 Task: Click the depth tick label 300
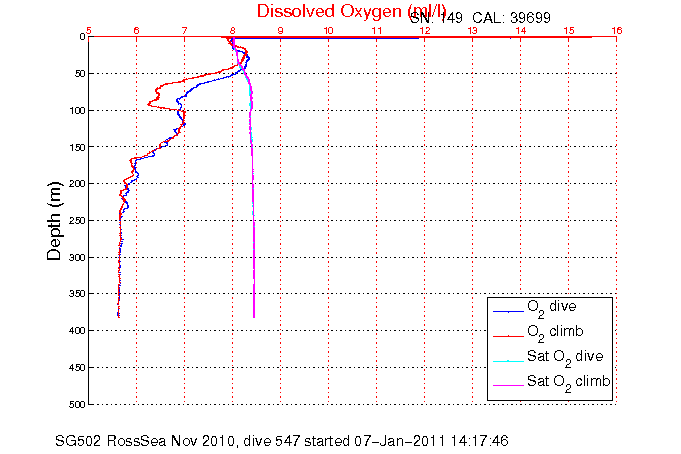click(x=78, y=258)
